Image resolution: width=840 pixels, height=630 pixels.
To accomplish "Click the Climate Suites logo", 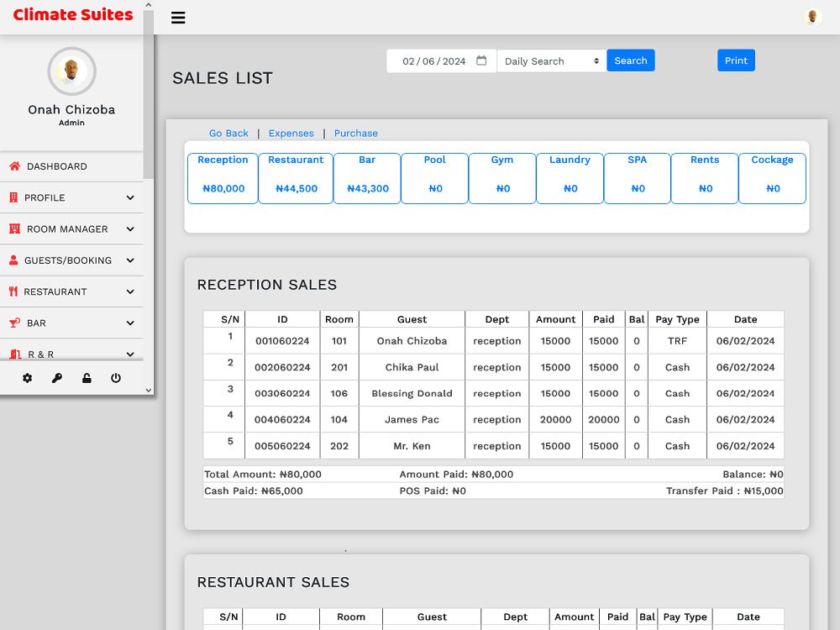I will point(73,14).
